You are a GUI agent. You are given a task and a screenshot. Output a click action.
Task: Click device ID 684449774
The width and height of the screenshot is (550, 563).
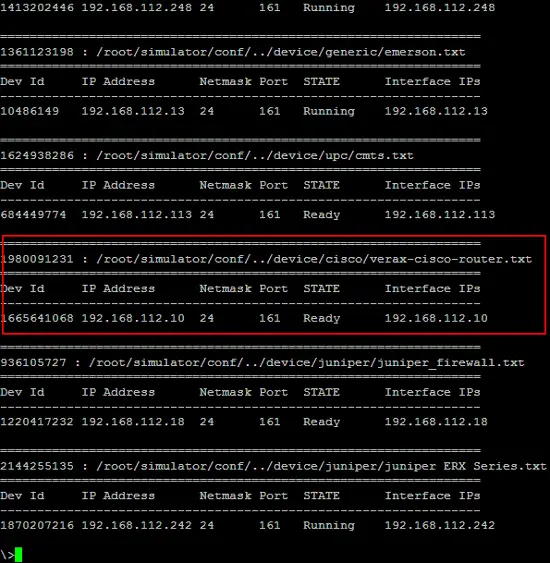[x=33, y=215]
